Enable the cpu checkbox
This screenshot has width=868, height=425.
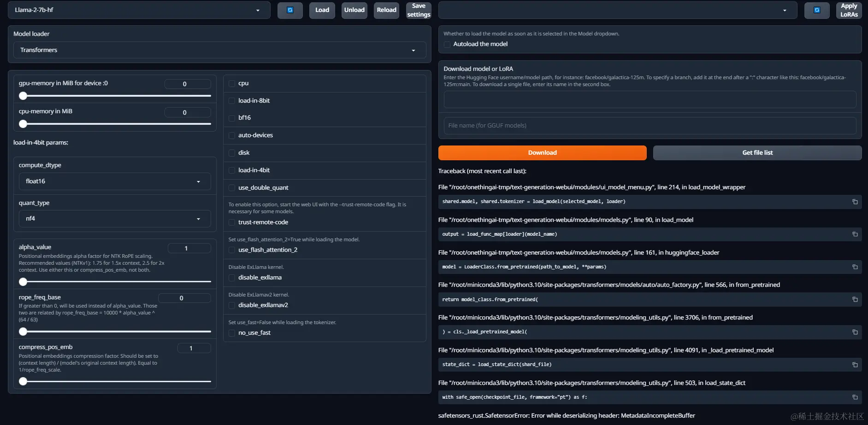coord(232,83)
